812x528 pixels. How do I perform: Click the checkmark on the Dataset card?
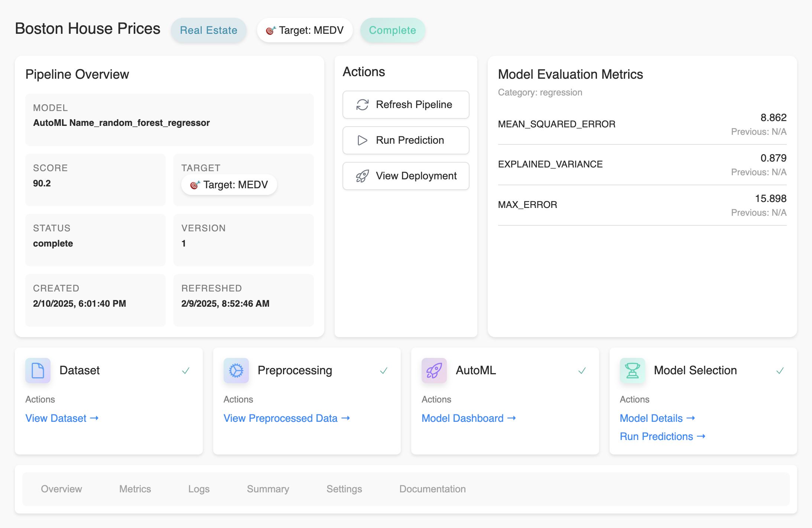point(186,371)
